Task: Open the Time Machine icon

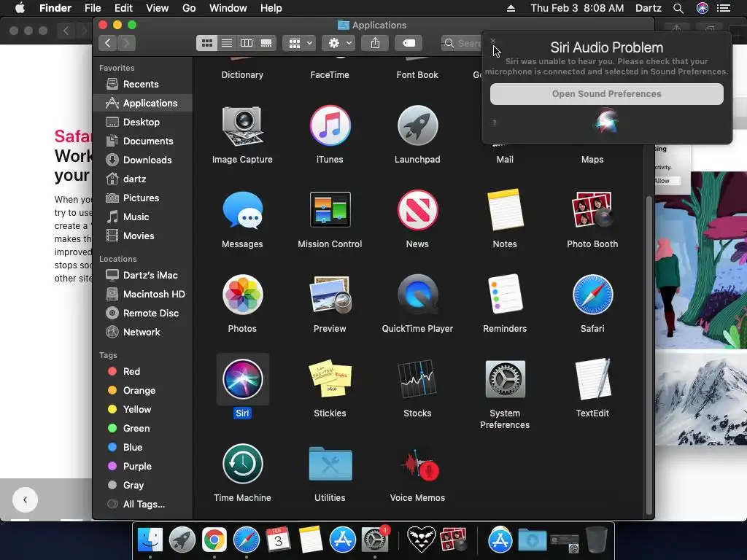Action: coord(242,464)
